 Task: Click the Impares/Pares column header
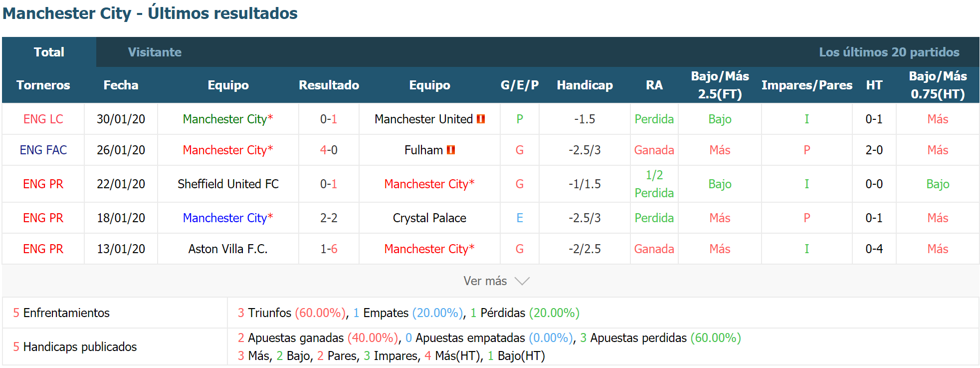tap(807, 85)
